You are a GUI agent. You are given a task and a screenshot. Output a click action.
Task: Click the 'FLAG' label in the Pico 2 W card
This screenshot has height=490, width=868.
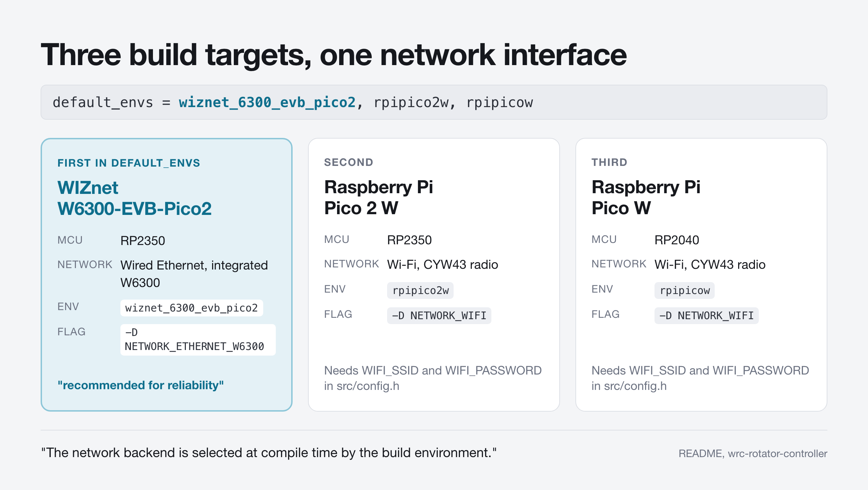point(338,314)
